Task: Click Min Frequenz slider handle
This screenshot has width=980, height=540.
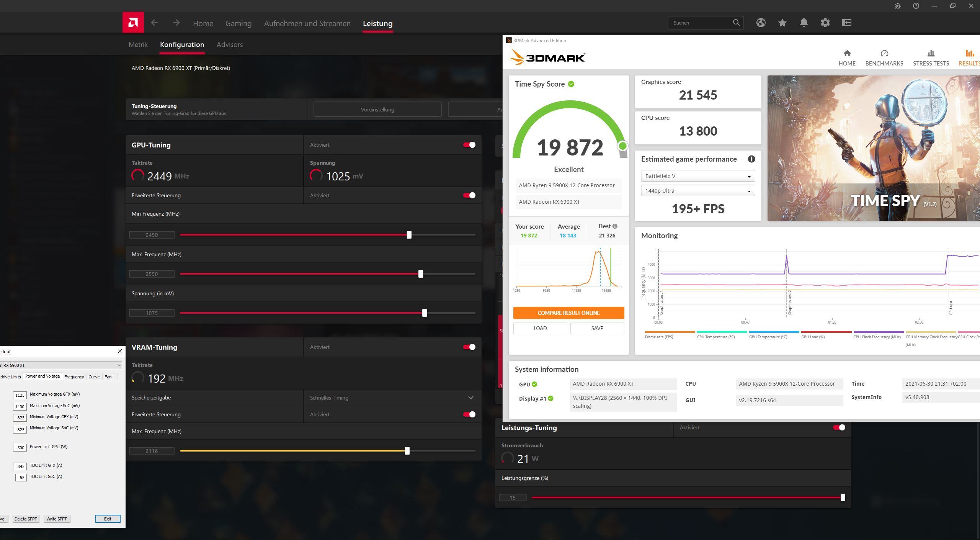Action: [x=409, y=235]
